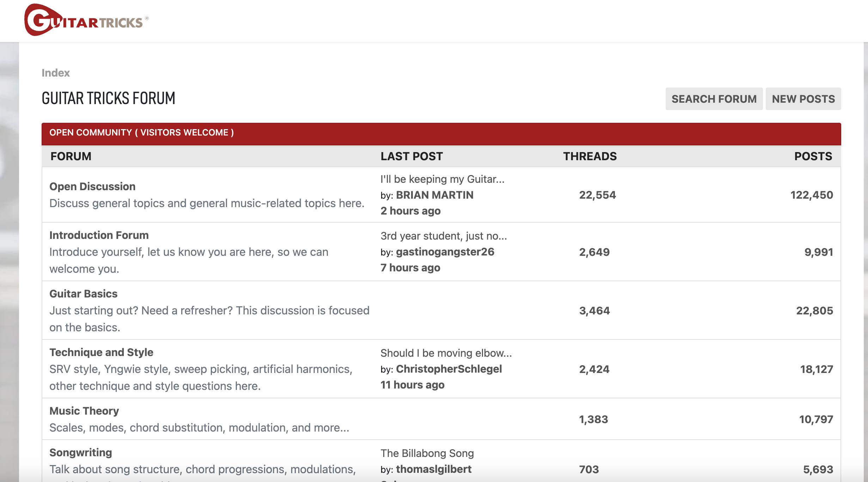
Task: Click the POSTS column header
Action: pos(813,156)
